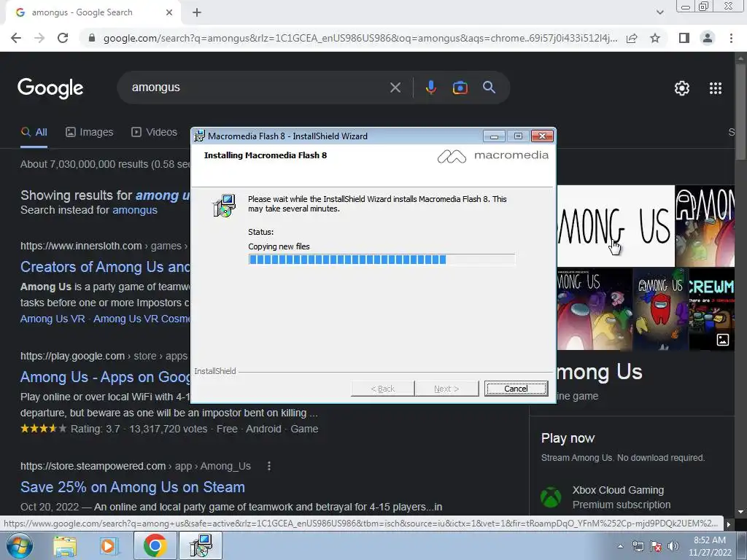Reload the Google search page
The image size is (747, 560).
(x=63, y=38)
